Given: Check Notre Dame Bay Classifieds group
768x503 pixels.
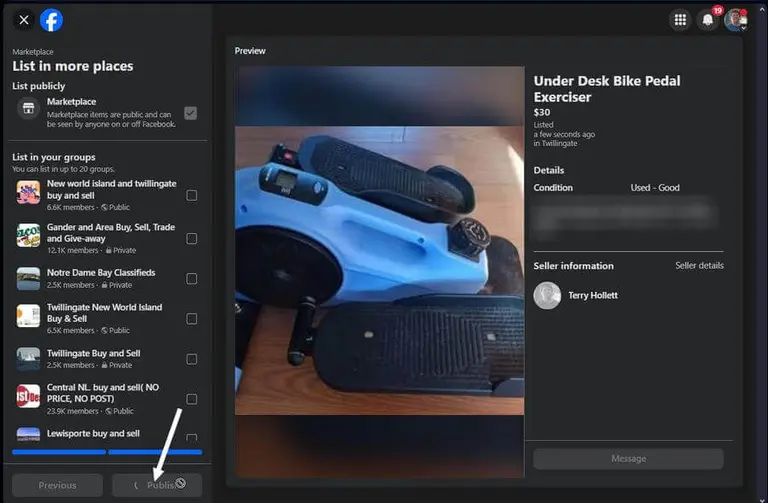Looking at the screenshot, I should pyautogui.click(x=192, y=279).
